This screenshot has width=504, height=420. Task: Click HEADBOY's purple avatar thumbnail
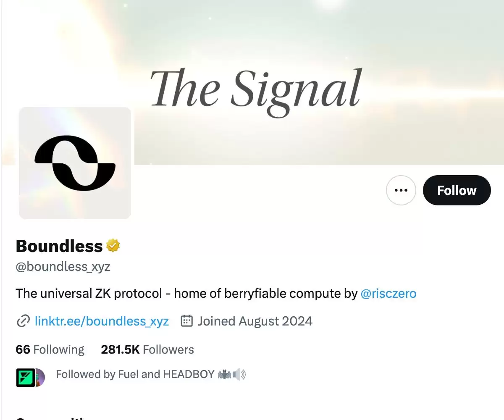pyautogui.click(x=39, y=378)
